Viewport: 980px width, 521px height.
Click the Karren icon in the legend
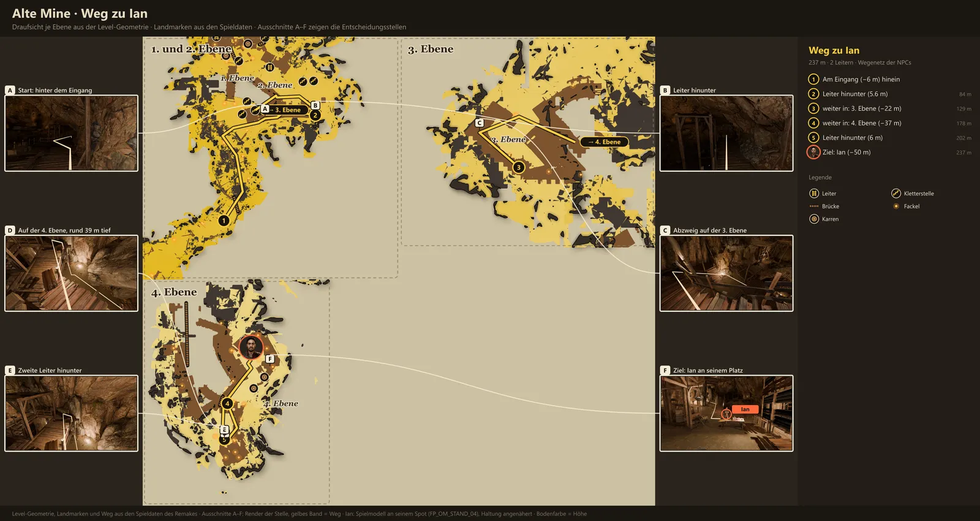(814, 219)
